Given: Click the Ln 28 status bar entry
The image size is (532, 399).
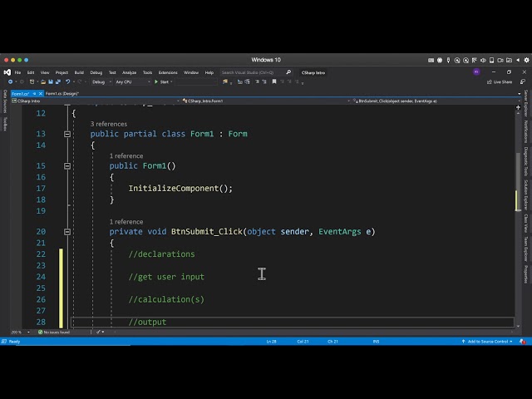Looking at the screenshot, I should [x=272, y=342].
